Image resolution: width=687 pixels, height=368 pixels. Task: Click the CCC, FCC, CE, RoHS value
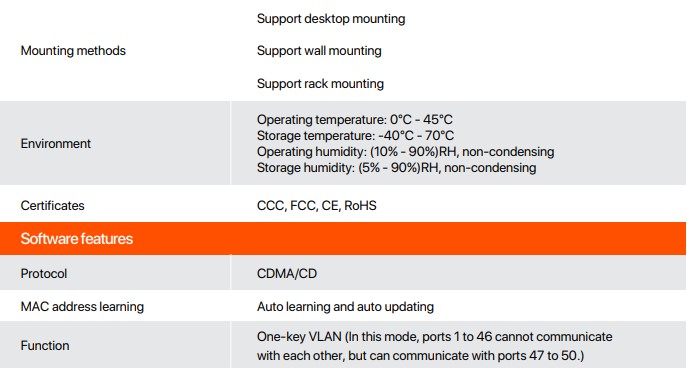coord(316,205)
